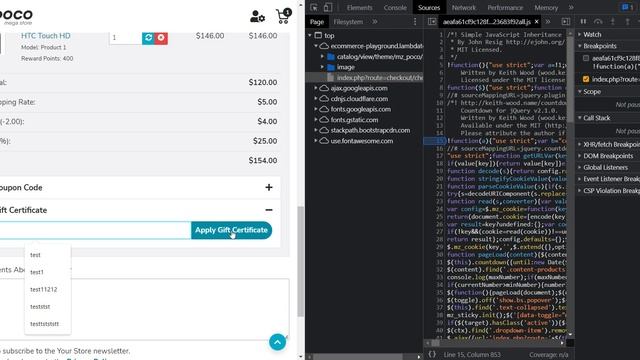Viewport: 640px width, 360px height.
Task: Close the aeafa61cf9c128f all.js file tab
Action: coord(536,22)
